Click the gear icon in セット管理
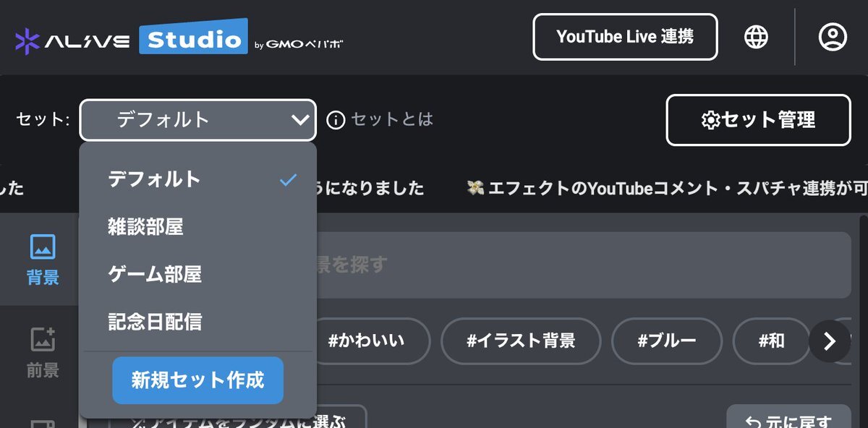 point(710,120)
